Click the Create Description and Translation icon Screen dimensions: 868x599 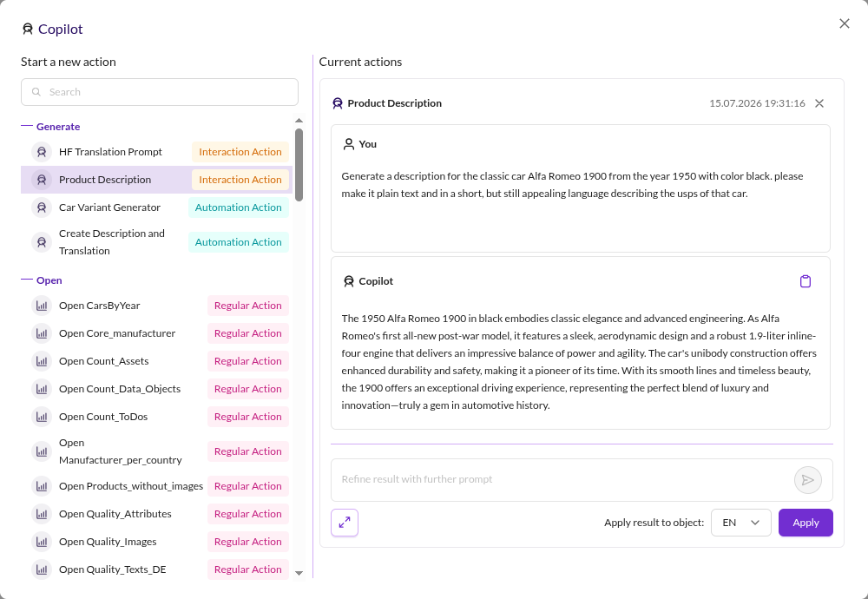click(x=42, y=242)
